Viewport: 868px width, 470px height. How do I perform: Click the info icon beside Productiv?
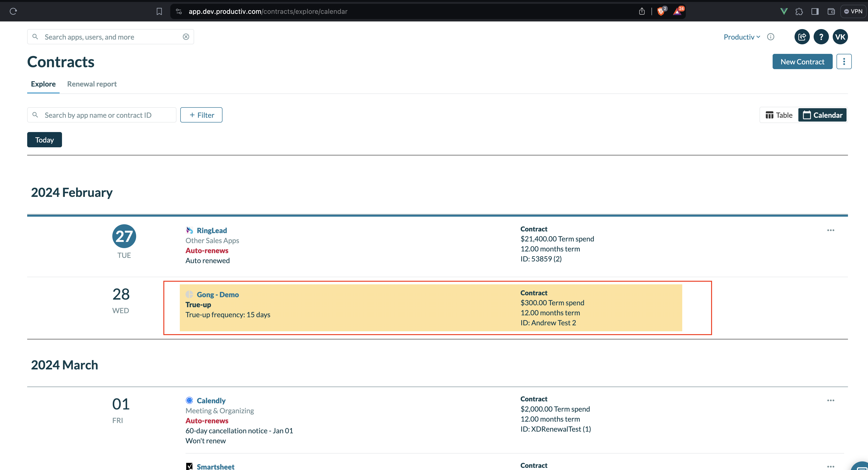(x=771, y=37)
